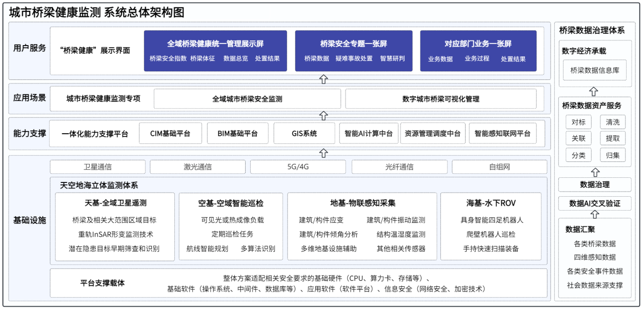
Task: Click the 5G/4G communication box
Action: pos(298,167)
